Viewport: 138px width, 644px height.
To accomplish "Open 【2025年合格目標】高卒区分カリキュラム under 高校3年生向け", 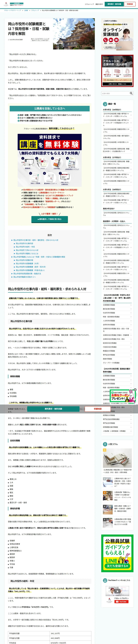I will pos(117,214).
